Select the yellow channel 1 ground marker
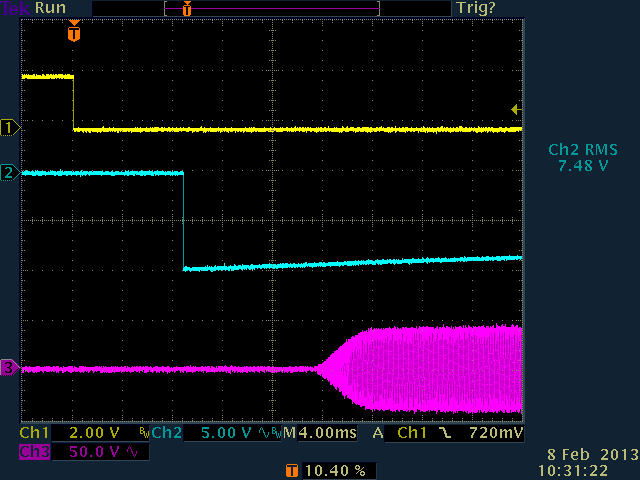Viewport: 640px width, 480px height. (x=10, y=127)
